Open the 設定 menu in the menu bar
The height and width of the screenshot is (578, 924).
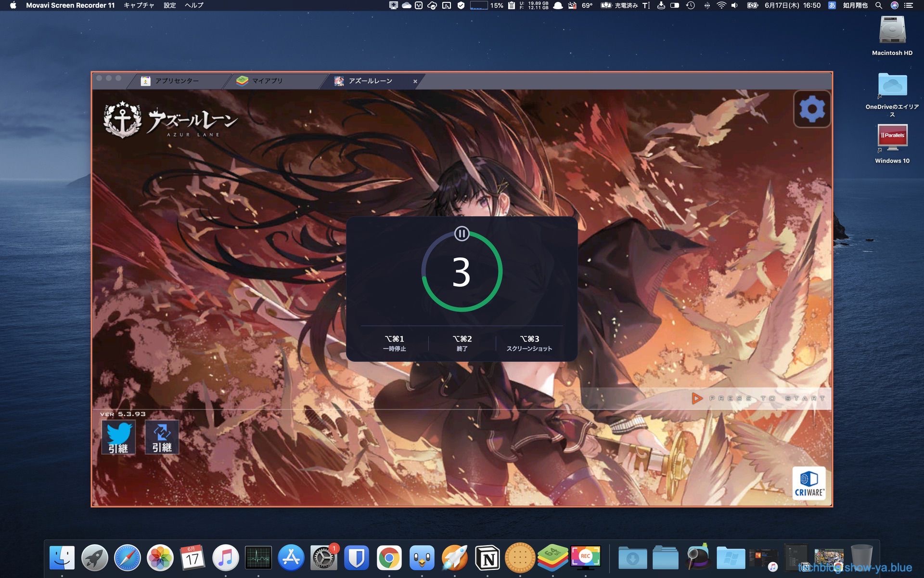169,5
